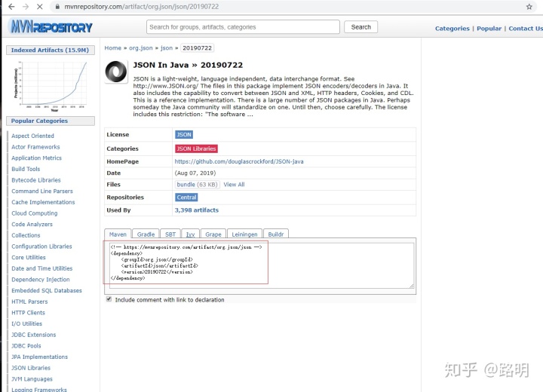This screenshot has height=392, width=543.
Task: Click View All files link
Action: point(234,185)
